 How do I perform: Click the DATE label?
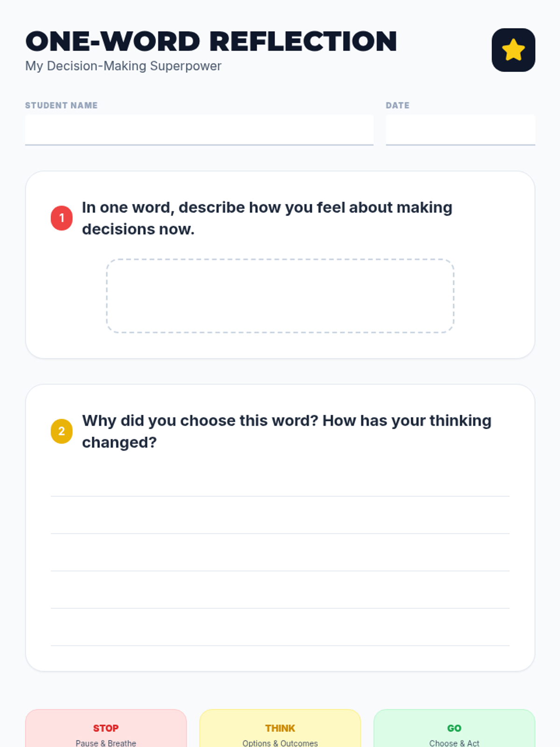[398, 106]
